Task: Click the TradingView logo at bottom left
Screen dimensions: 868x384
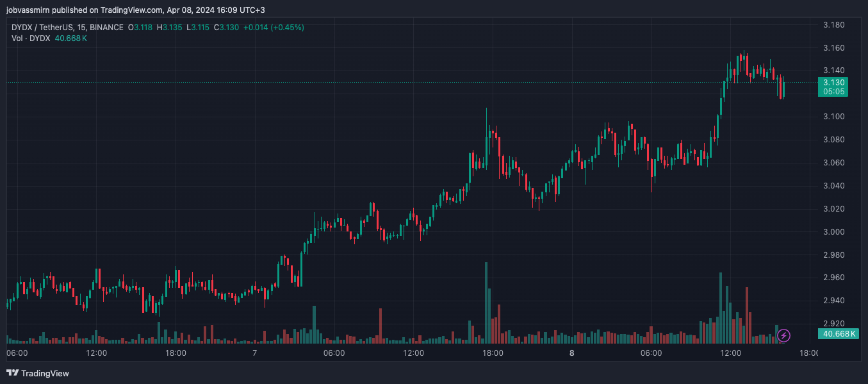Action: coord(38,373)
